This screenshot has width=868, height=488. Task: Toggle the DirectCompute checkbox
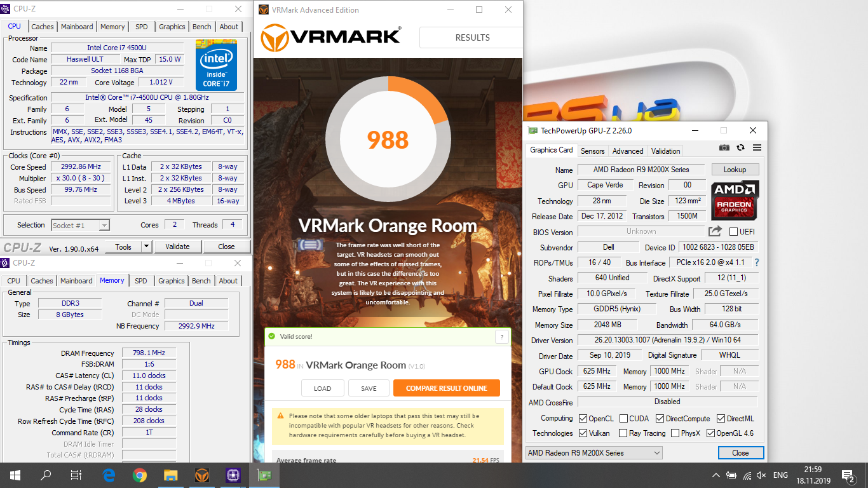(660, 419)
